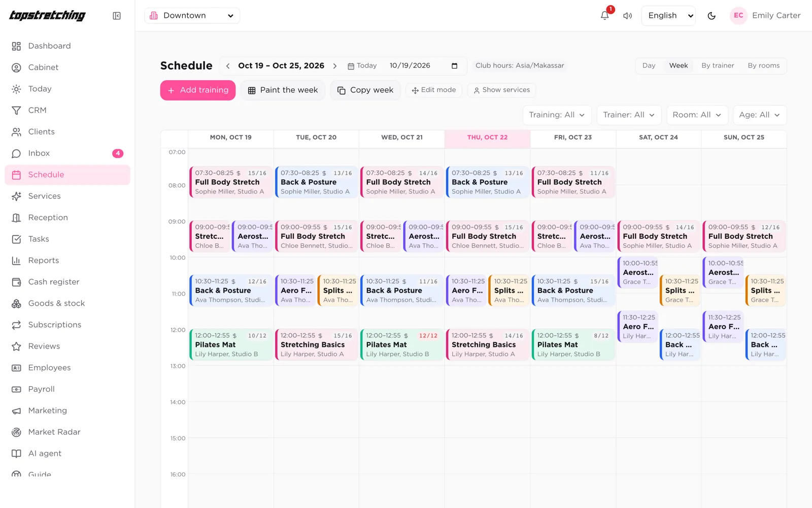This screenshot has width=812, height=508.
Task: Open Inbox with 4 unread
Action: click(67, 153)
